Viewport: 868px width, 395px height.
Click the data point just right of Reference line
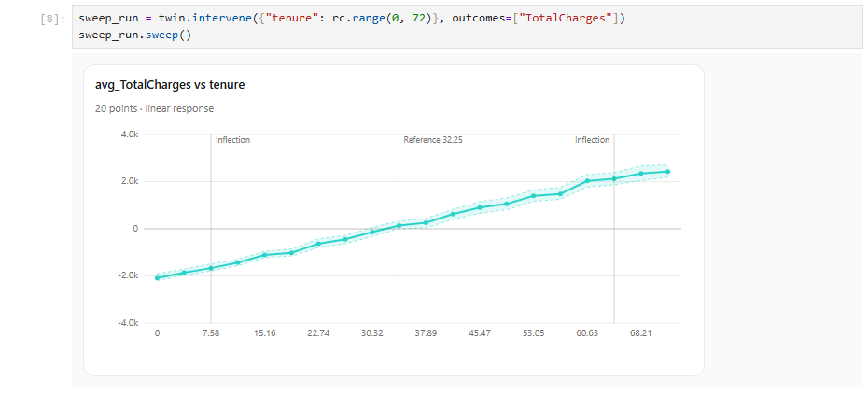[426, 222]
